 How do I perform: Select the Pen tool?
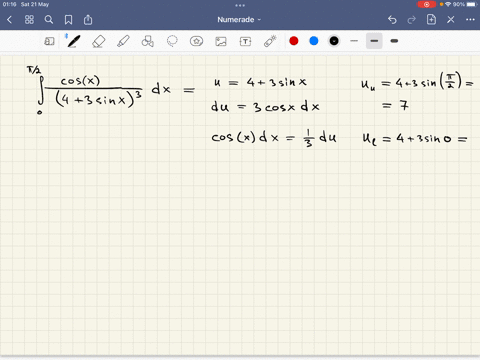(x=73, y=41)
